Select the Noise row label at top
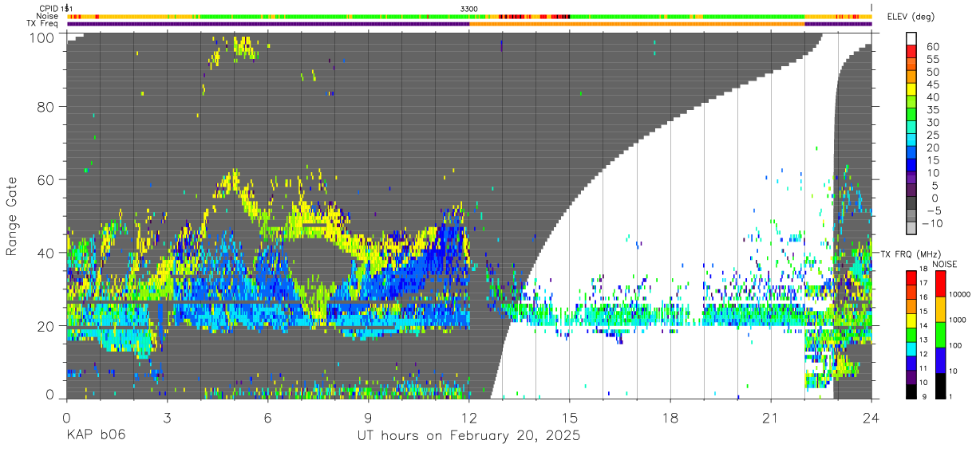The image size is (980, 452). tap(48, 16)
